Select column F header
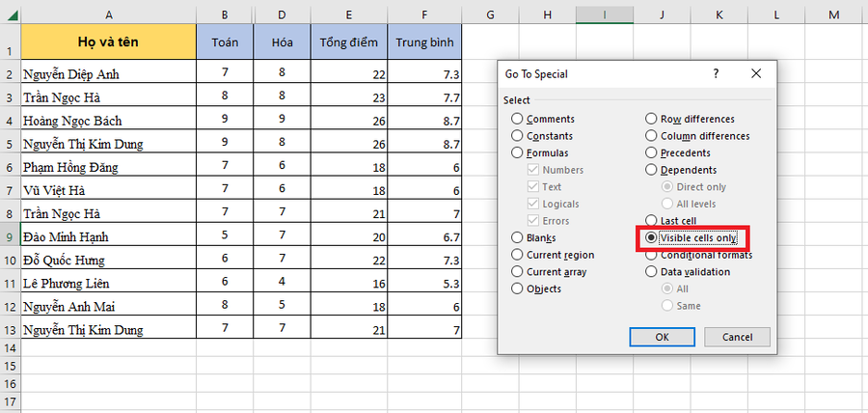 [424, 14]
